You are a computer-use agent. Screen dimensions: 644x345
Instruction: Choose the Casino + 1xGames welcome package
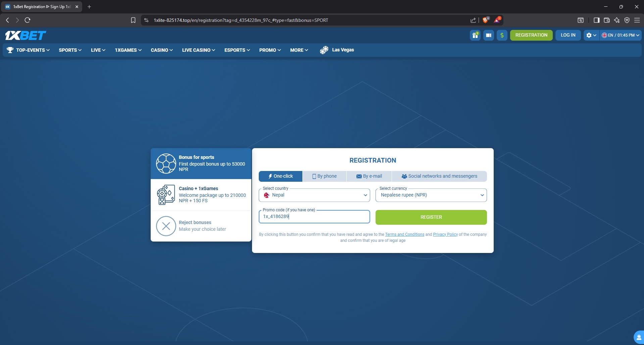tap(201, 195)
